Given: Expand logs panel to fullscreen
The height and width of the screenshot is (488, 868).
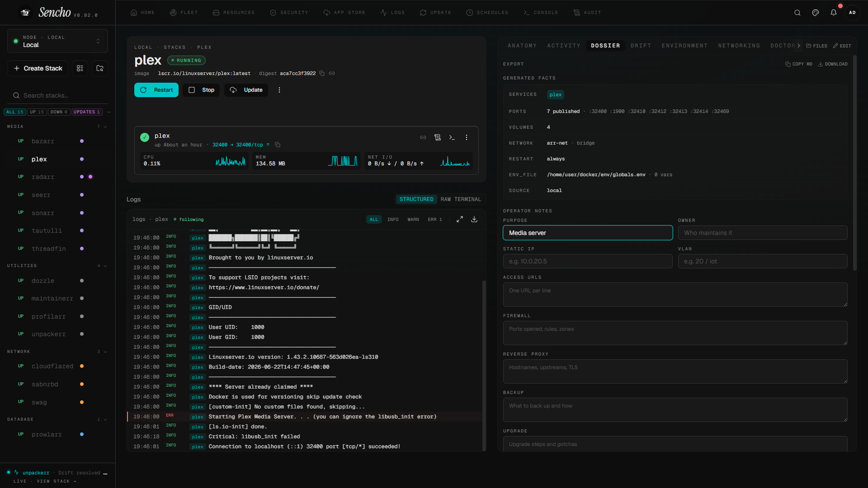Looking at the screenshot, I should tap(460, 219).
